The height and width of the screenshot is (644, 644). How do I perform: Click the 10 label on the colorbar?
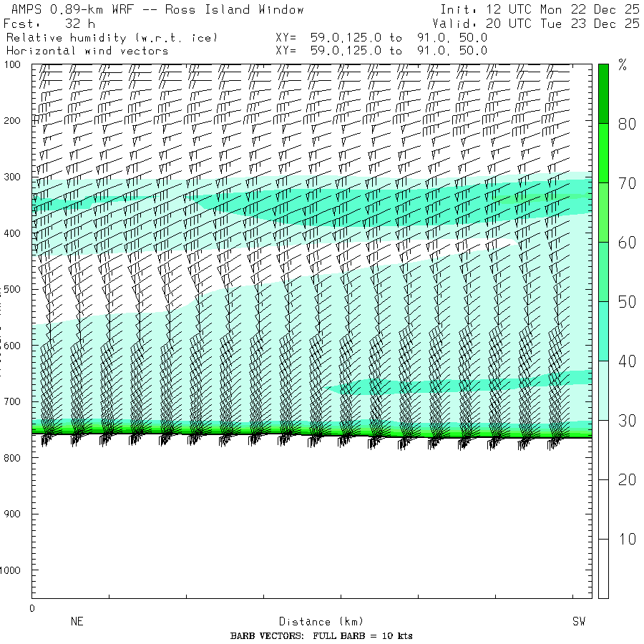tap(627, 539)
